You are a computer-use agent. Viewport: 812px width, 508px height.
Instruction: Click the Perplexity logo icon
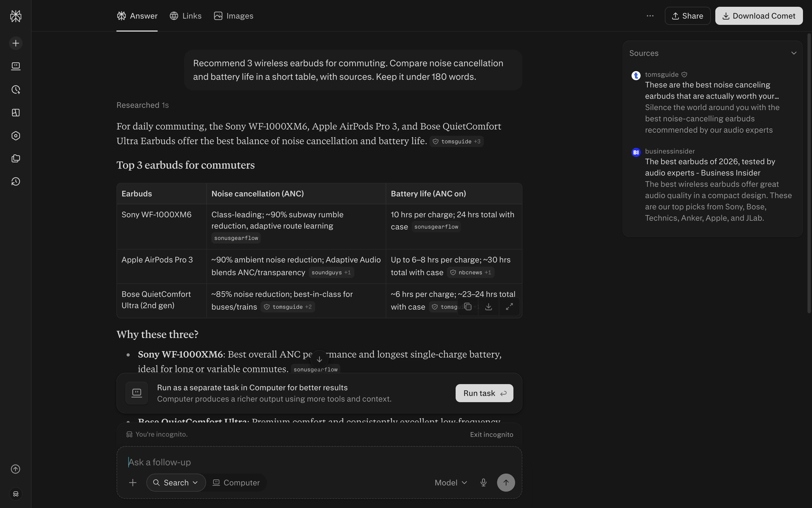[16, 16]
